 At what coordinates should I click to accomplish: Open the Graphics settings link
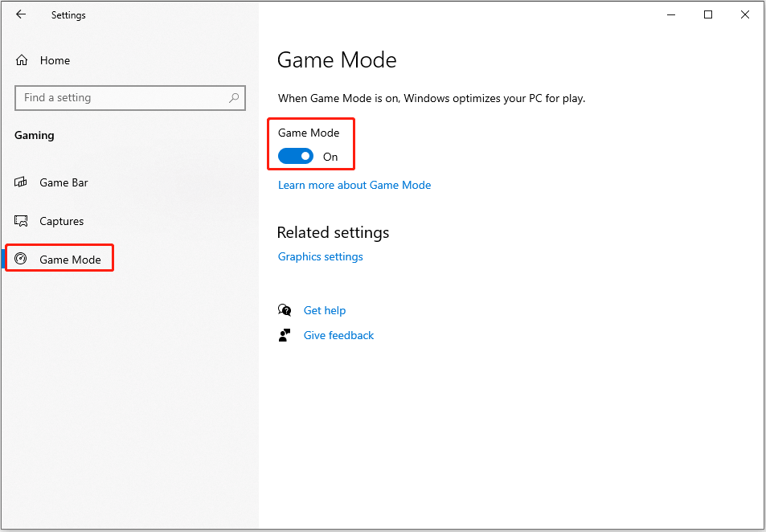pyautogui.click(x=321, y=256)
